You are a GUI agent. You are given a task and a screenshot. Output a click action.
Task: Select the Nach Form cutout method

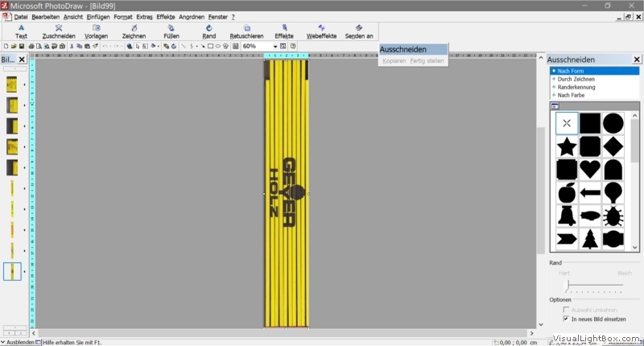(x=594, y=71)
